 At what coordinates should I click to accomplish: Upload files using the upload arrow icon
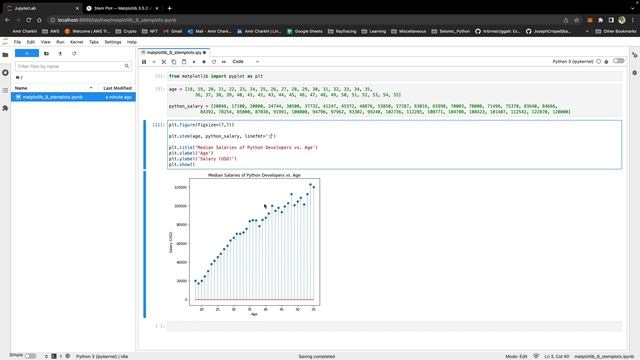click(x=60, y=53)
